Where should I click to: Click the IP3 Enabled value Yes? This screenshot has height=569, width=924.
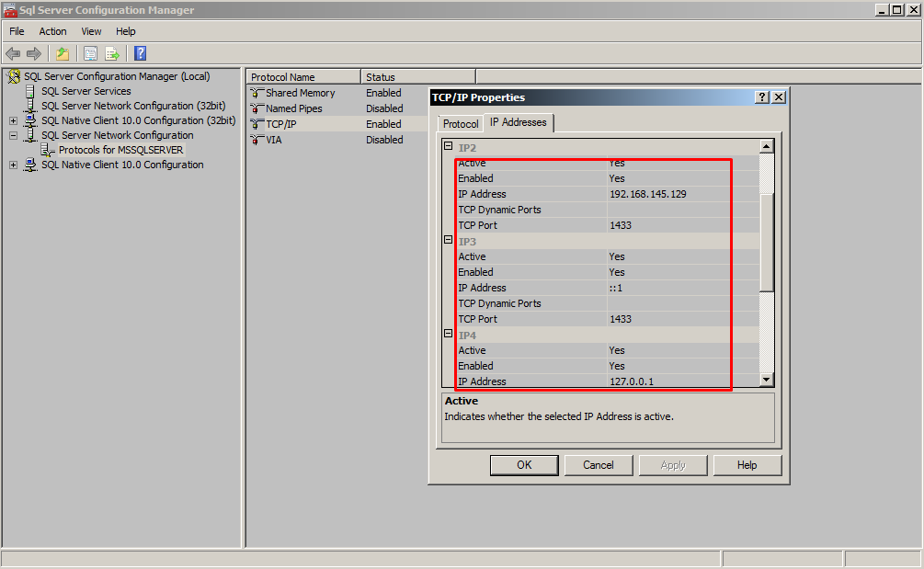(x=617, y=273)
